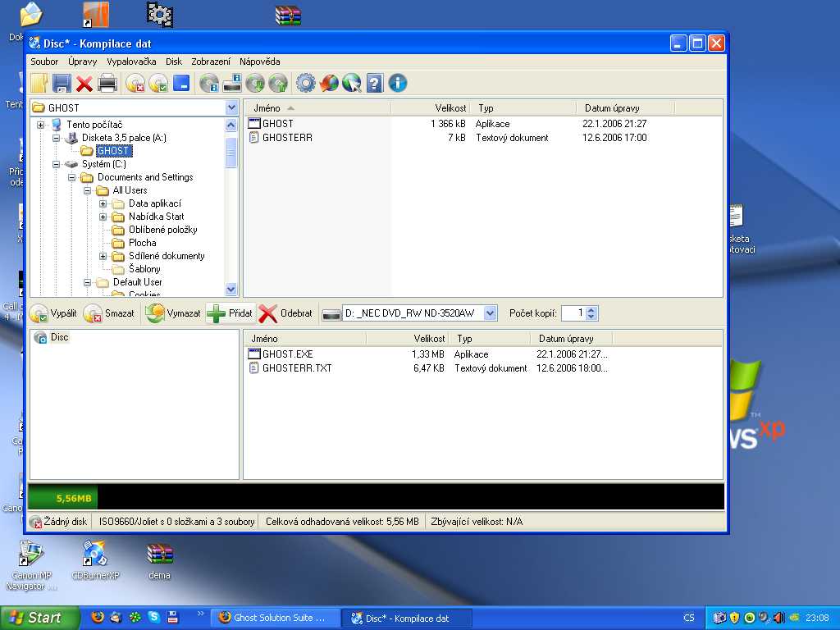Screen dimensions: 840x630
Task: Open a compilation with the folder toolbar icon
Action: [39, 83]
